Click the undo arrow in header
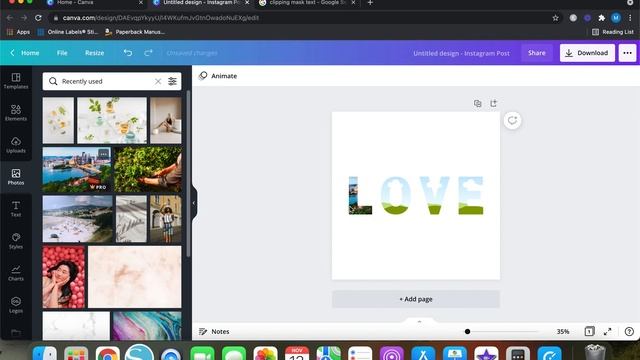Screen dimensions: 640x360 tap(128, 53)
